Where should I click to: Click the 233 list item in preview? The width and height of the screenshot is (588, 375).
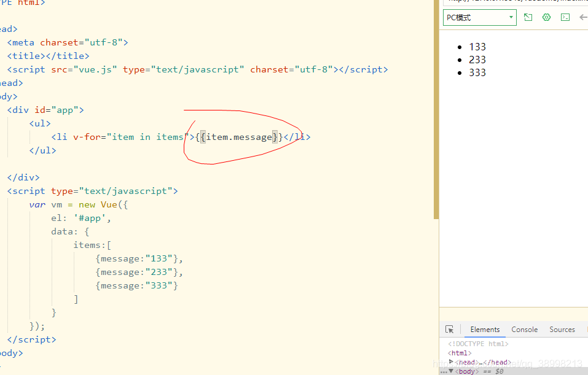pyautogui.click(x=477, y=60)
